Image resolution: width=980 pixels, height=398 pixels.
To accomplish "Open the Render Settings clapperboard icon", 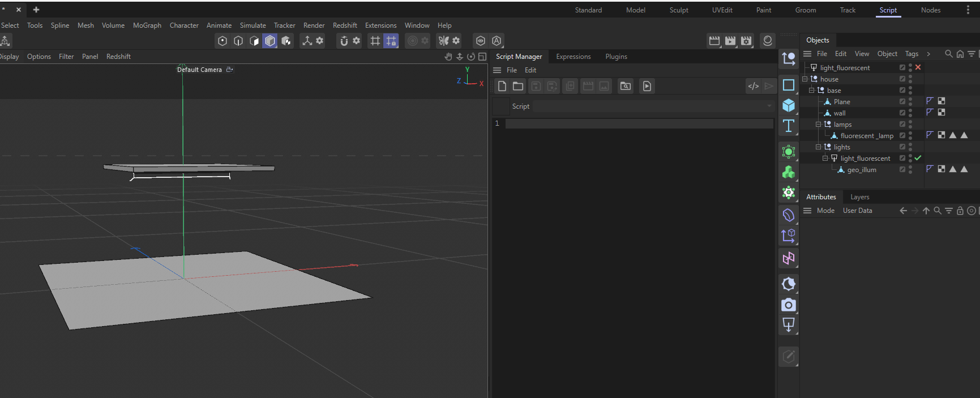I will click(746, 41).
